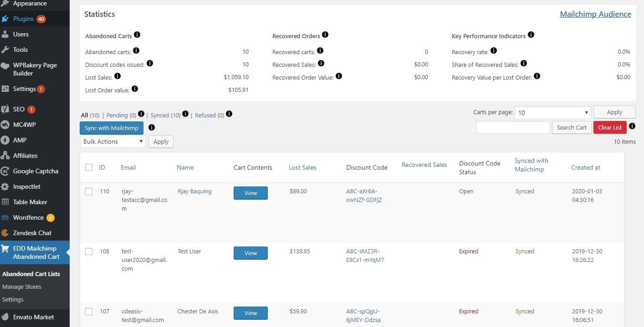The width and height of the screenshot is (644, 327).
Task: Sort table by Recovered Sales column
Action: pos(424,165)
